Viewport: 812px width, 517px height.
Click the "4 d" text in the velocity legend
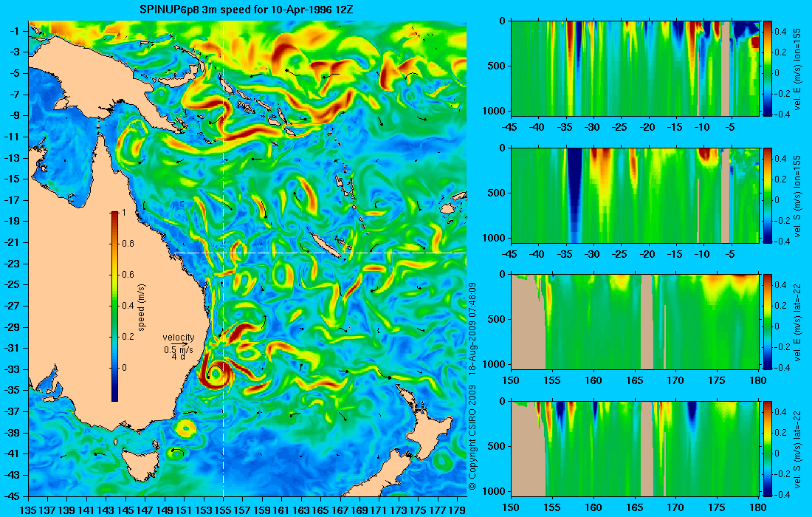(178, 357)
